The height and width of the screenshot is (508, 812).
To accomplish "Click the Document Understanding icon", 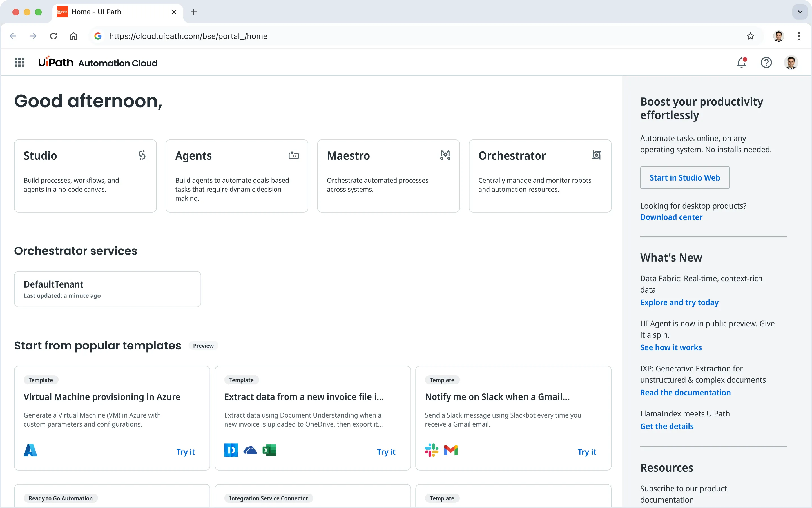I will tap(231, 450).
